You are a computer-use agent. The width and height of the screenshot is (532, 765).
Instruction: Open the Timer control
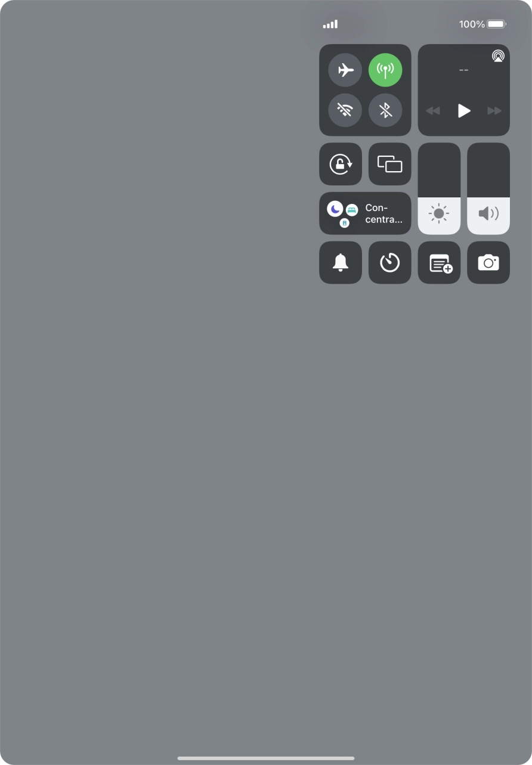390,262
